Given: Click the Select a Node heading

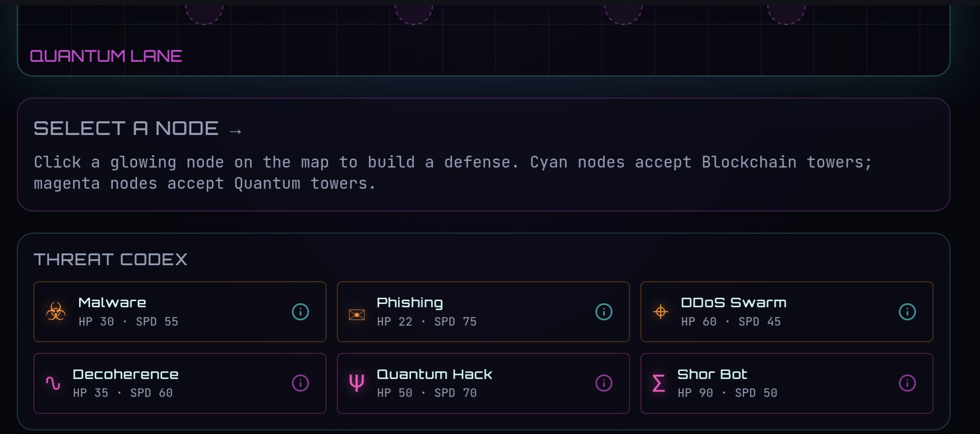Looking at the screenshot, I should coord(126,128).
